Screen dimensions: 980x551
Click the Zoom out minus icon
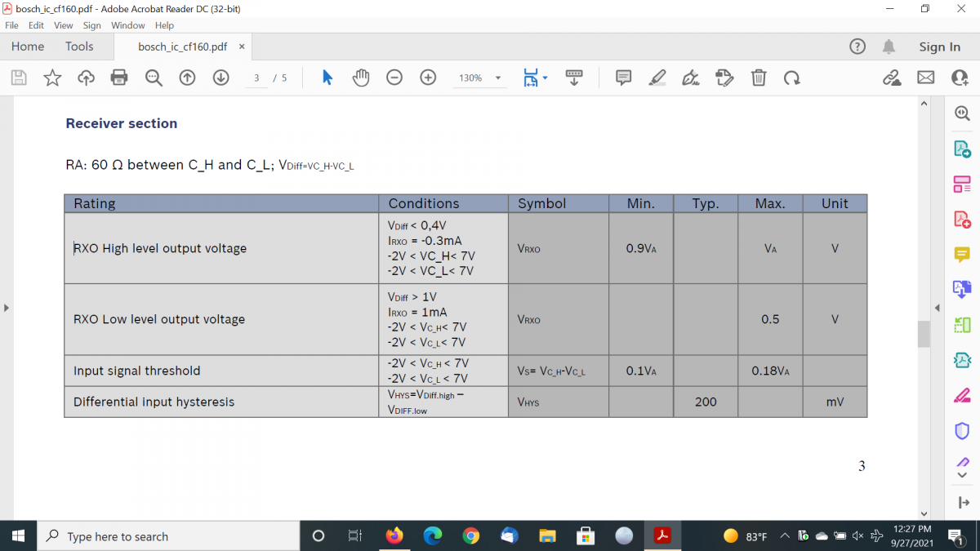coord(394,78)
